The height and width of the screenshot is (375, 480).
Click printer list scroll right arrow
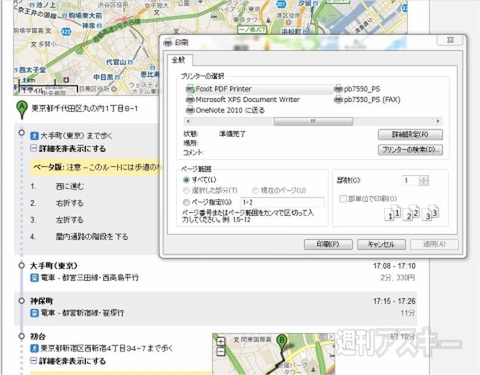tap(438, 121)
